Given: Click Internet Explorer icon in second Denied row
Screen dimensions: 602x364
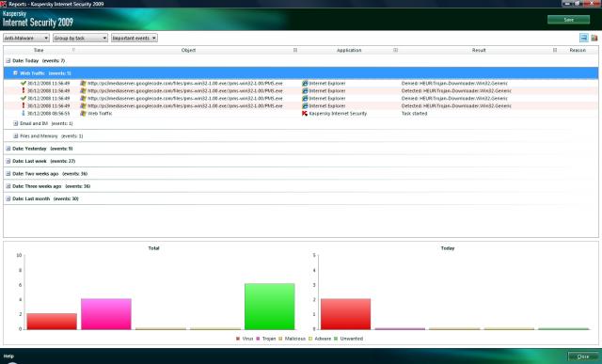Looking at the screenshot, I should [x=305, y=99].
